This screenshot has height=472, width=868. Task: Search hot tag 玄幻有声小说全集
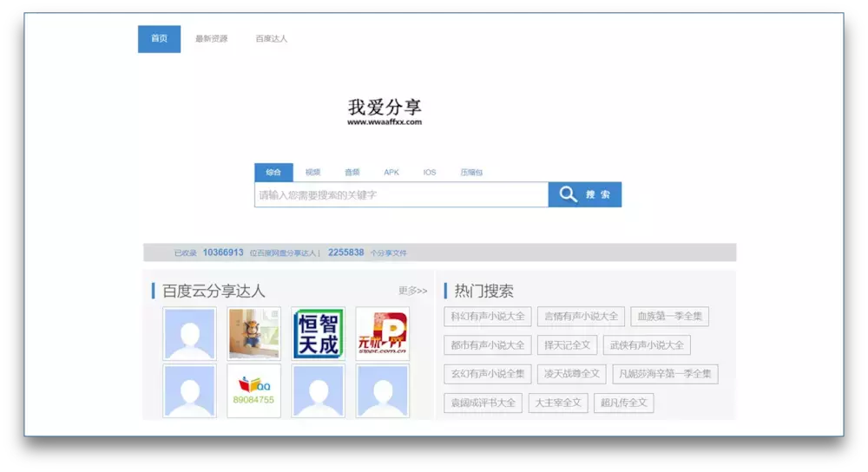488,374
